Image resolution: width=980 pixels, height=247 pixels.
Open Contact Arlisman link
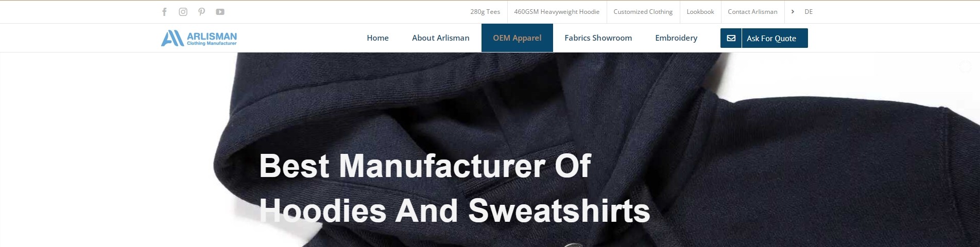(x=752, y=11)
